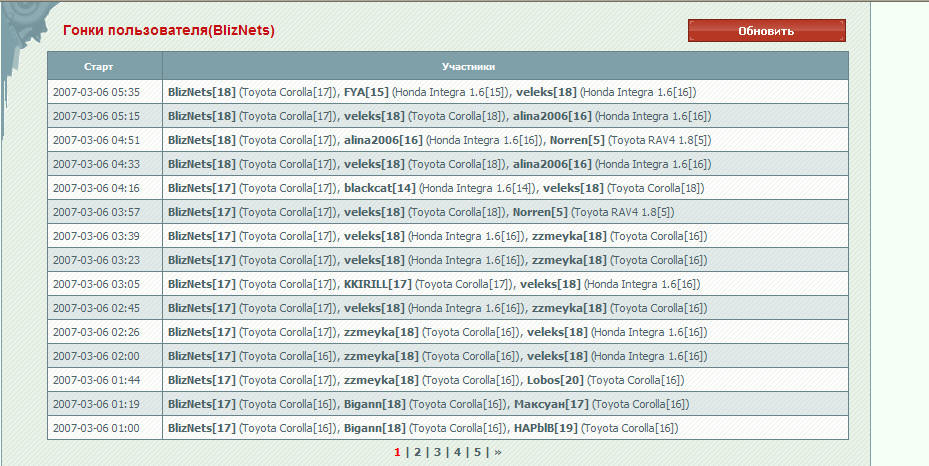Image resolution: width=929 pixels, height=466 pixels.
Task: Click veleks[18] in the 05:35 race row
Action: click(x=546, y=92)
